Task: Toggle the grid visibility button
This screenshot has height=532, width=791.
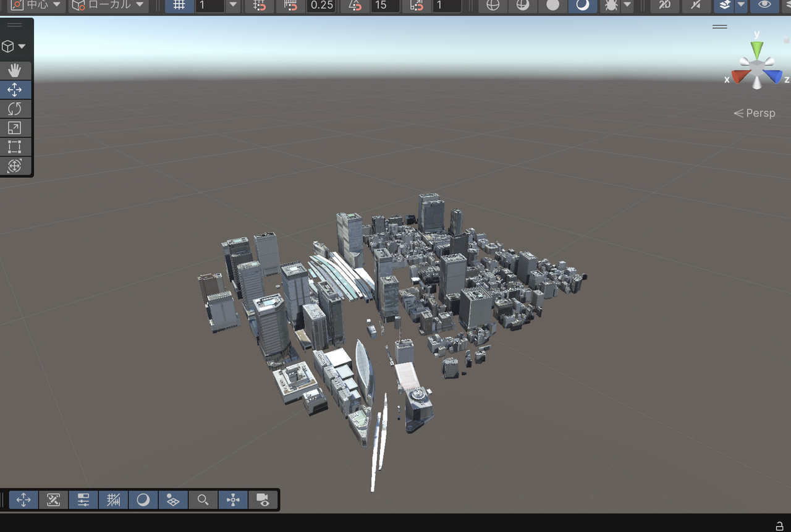Action: [x=179, y=6]
